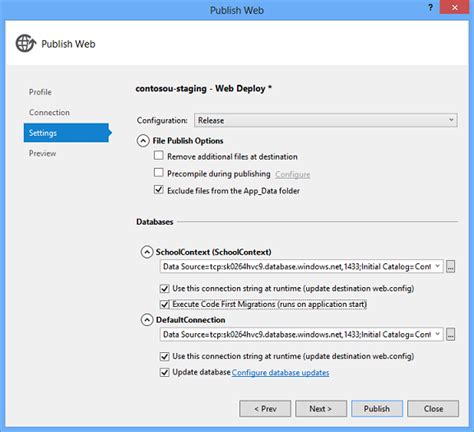Collapse the SchoolContext database section
This screenshot has width=474, height=432.
click(147, 252)
